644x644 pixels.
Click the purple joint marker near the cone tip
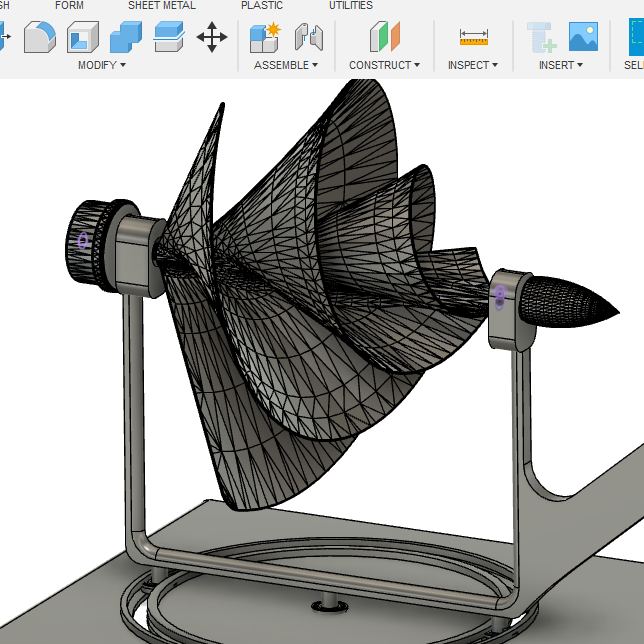[x=499, y=297]
